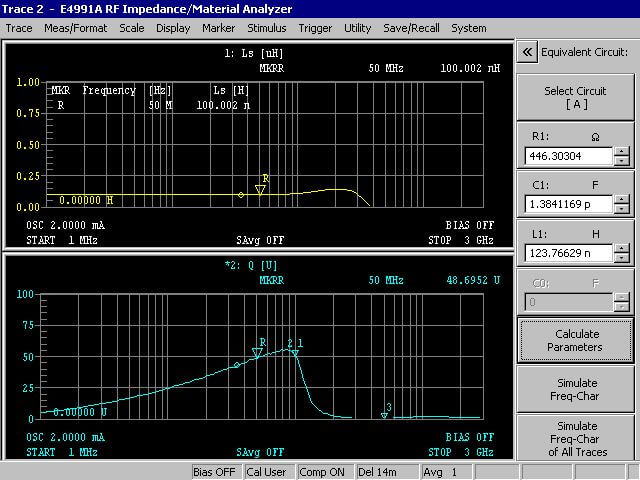This screenshot has height=480, width=640.
Task: Open the Display menu
Action: [173, 28]
